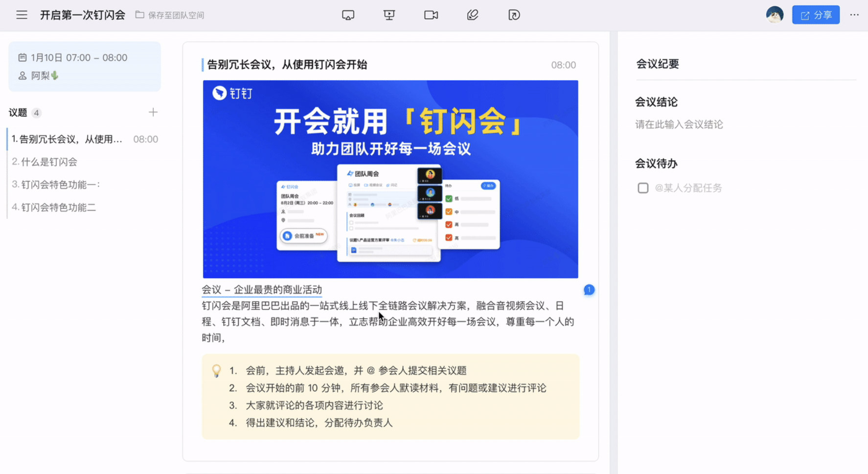Click the 会议纪要 panel heading

[x=657, y=64]
